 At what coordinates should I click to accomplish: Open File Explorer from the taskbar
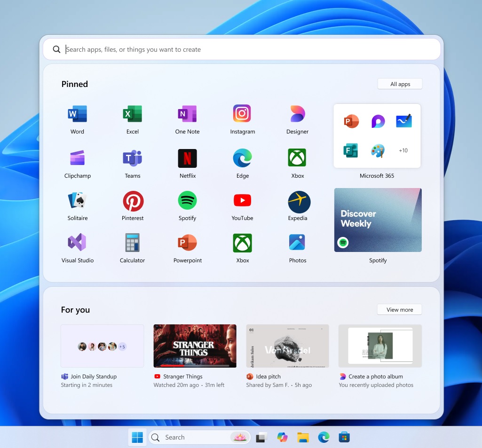[303, 438]
